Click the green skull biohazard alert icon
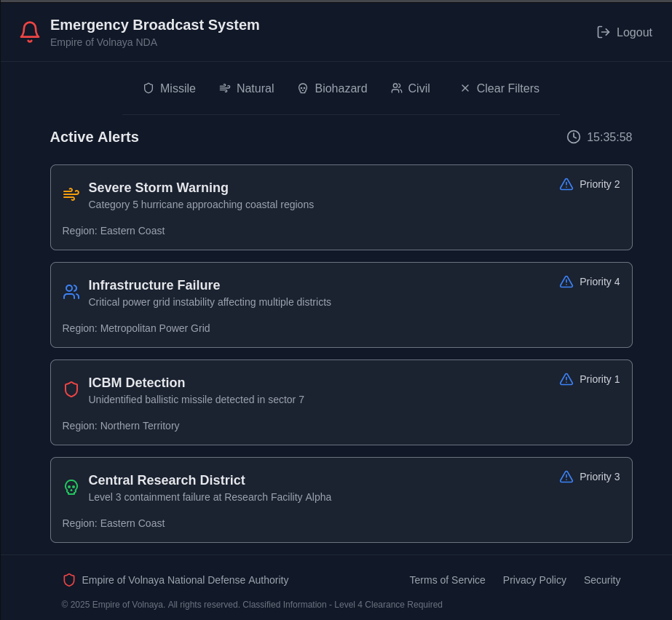This screenshot has height=620, width=672. 71,487
